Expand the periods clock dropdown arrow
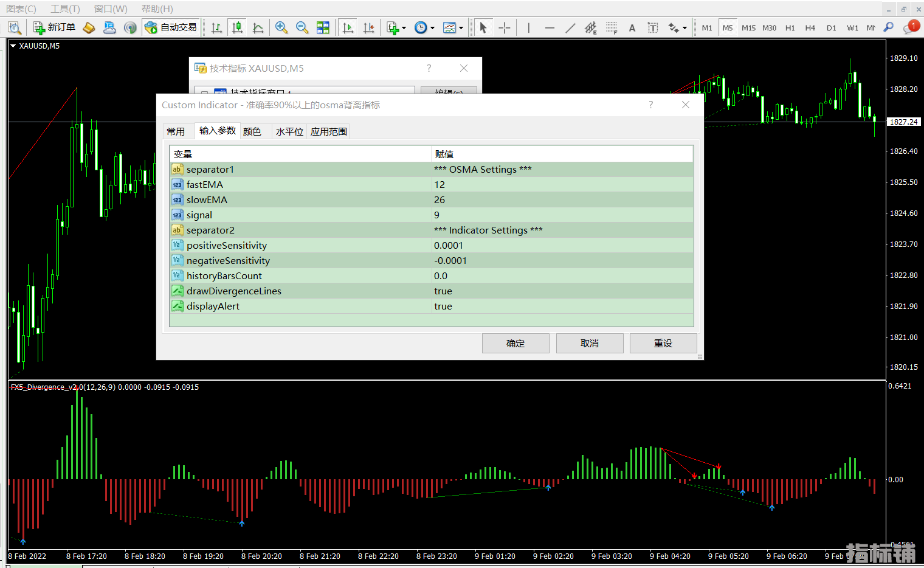 pyautogui.click(x=432, y=28)
